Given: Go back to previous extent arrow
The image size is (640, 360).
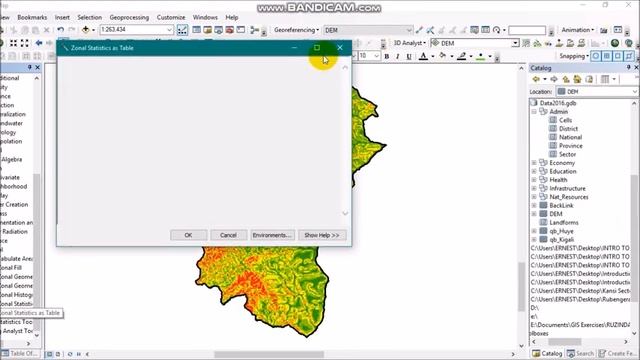Looking at the screenshot, I should pyautogui.click(x=39, y=43).
